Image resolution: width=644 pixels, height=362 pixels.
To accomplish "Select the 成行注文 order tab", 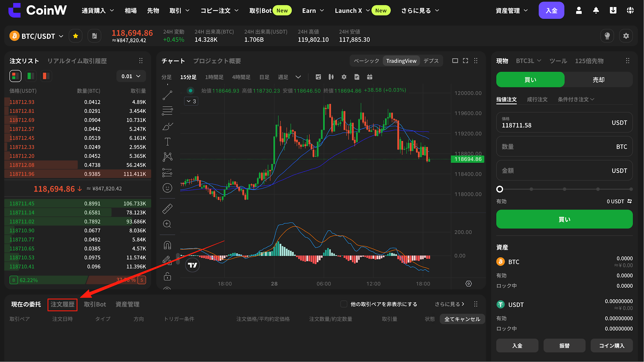I will point(537,99).
